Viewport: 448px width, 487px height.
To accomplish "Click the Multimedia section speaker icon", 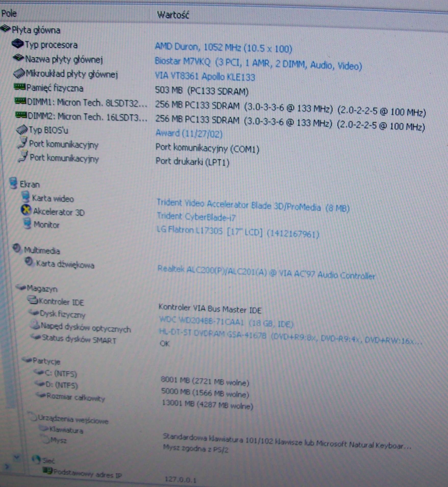I will (x=17, y=248).
